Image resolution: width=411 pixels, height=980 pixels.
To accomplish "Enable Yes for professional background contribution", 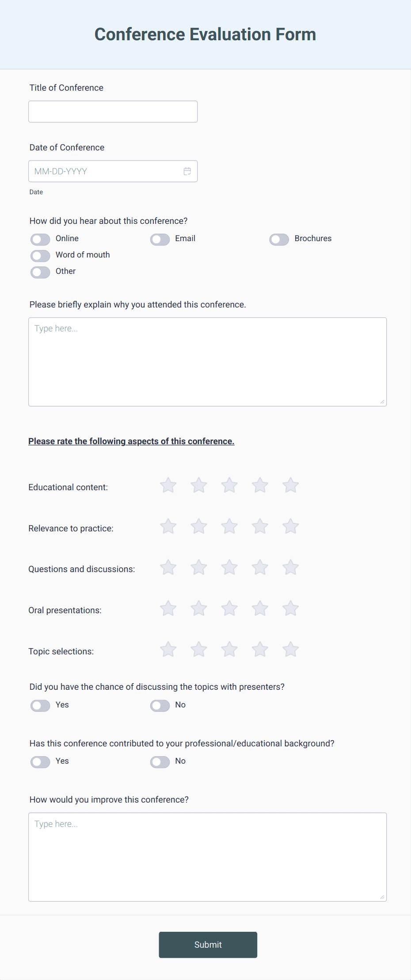I will [x=40, y=761].
